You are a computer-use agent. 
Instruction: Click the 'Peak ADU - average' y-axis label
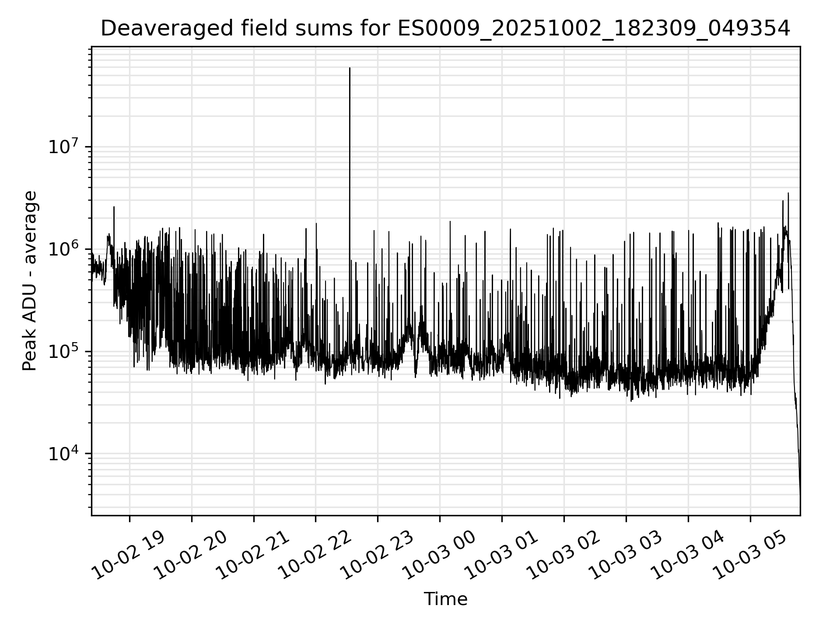(x=30, y=281)
